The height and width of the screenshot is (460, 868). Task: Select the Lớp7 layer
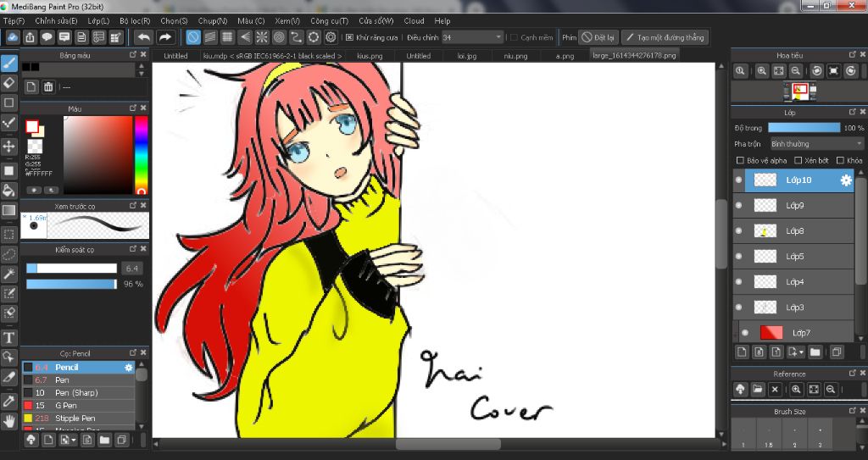coord(794,332)
